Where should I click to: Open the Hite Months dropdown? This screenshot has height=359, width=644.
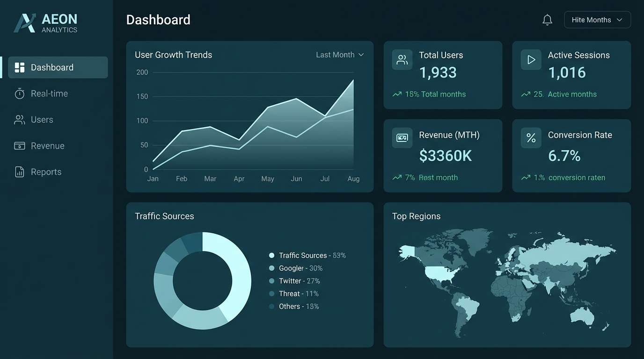coord(597,20)
